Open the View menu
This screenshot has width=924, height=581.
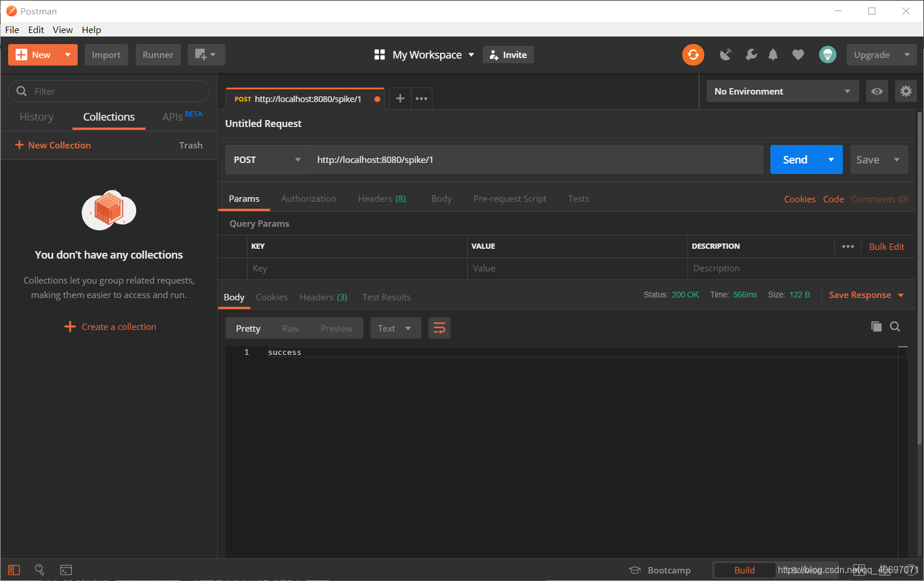pos(63,30)
